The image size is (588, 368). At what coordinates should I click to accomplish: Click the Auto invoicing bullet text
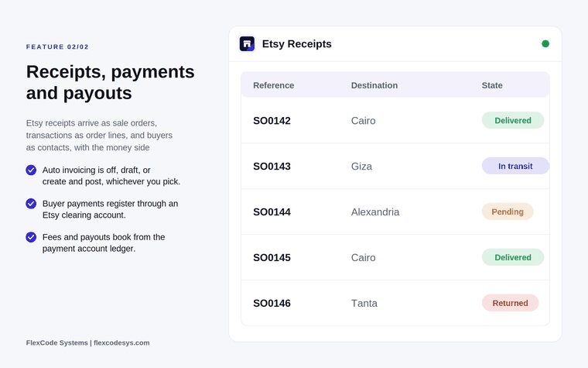pos(111,176)
